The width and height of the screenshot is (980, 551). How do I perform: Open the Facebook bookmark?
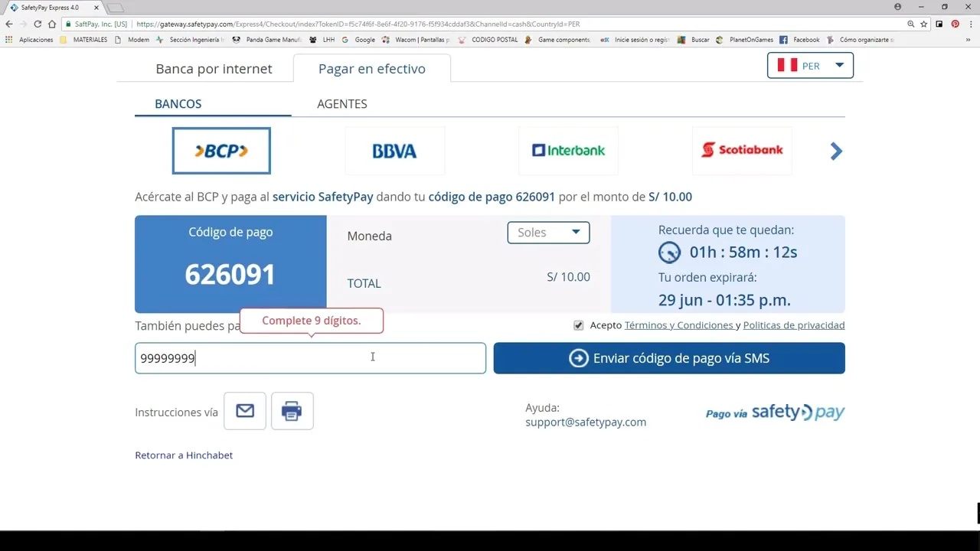800,40
